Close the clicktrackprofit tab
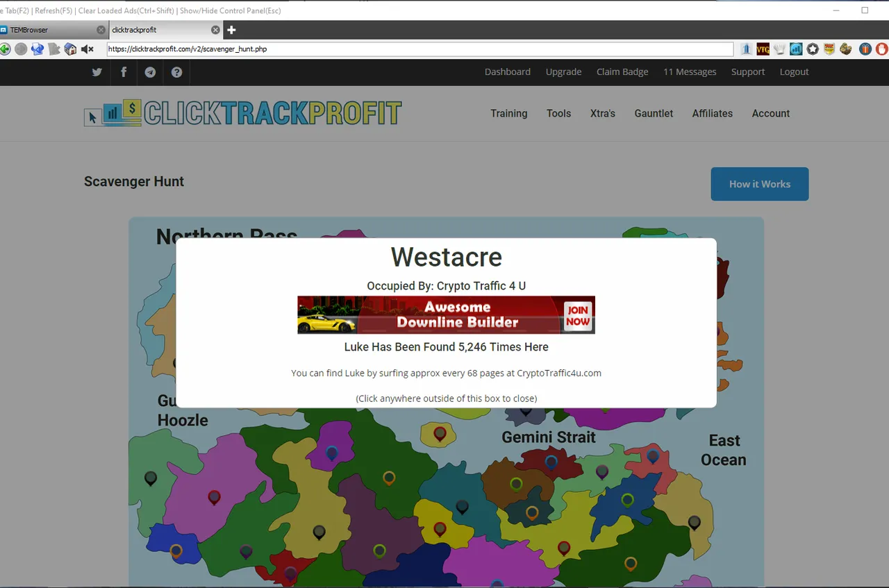This screenshot has height=588, width=889. (x=215, y=30)
